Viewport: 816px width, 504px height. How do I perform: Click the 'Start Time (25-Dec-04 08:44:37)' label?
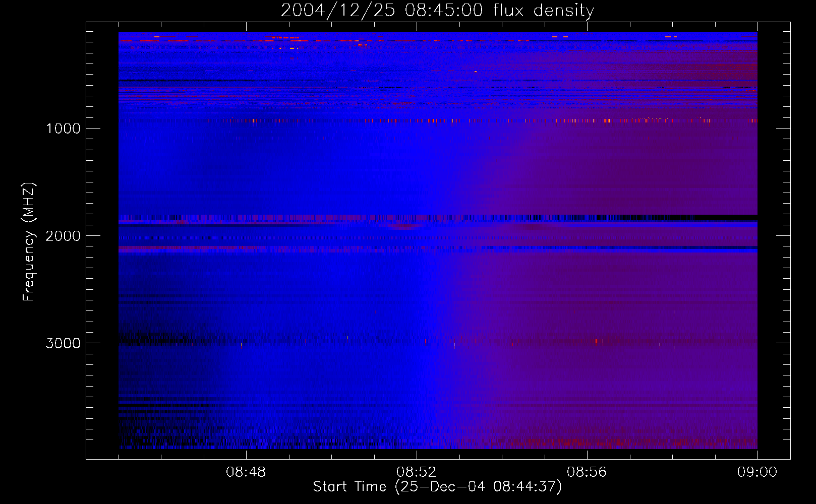click(437, 487)
